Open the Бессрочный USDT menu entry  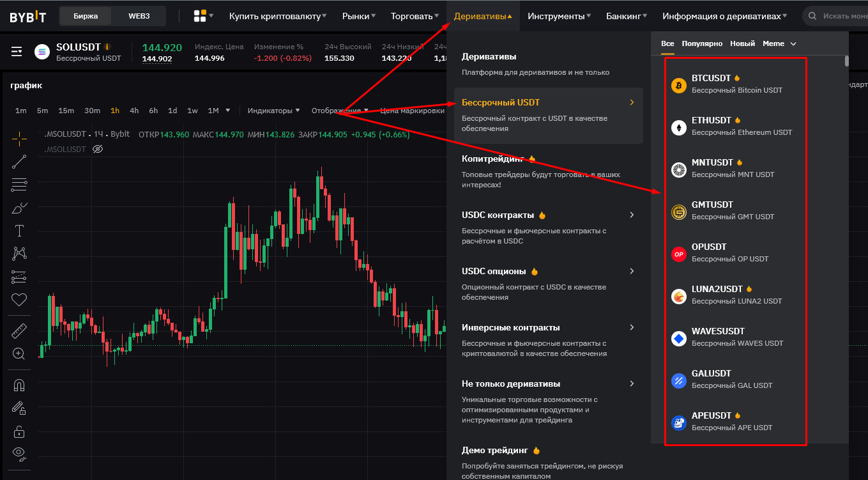click(x=549, y=115)
